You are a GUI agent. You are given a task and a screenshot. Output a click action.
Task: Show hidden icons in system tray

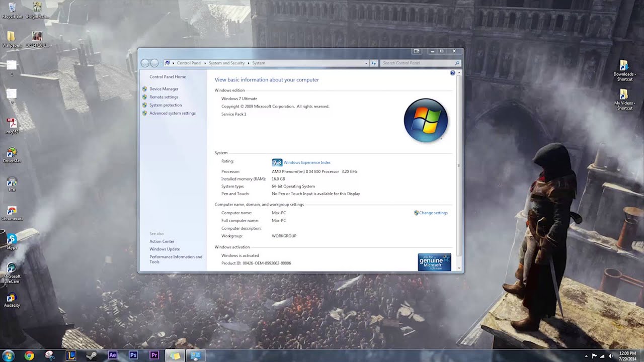click(586, 356)
